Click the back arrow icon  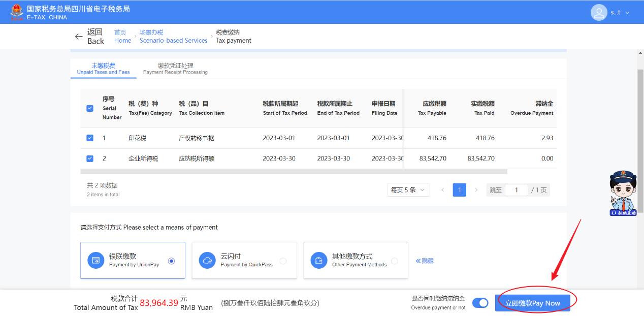tap(79, 37)
